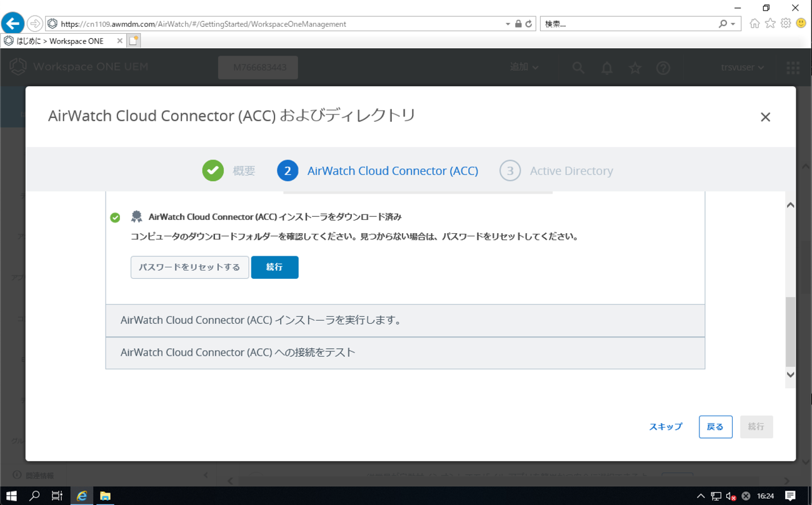The width and height of the screenshot is (812, 505).
Task: Open the trsvuser account dropdown
Action: (x=743, y=67)
